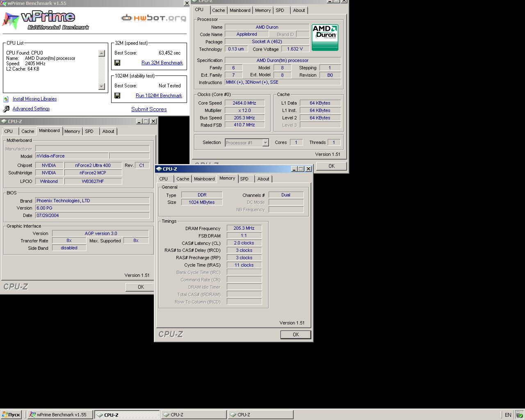Click the floppy icon beside Run 32M Benchmark
Viewport: 525px width, 420px height.
point(117,63)
